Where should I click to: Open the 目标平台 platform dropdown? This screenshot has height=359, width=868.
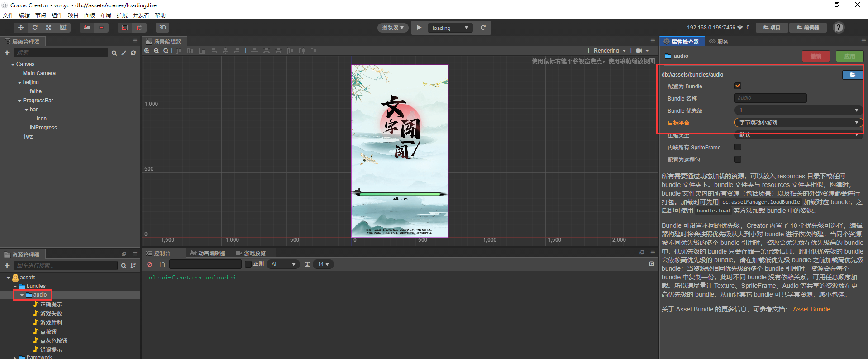click(x=798, y=123)
